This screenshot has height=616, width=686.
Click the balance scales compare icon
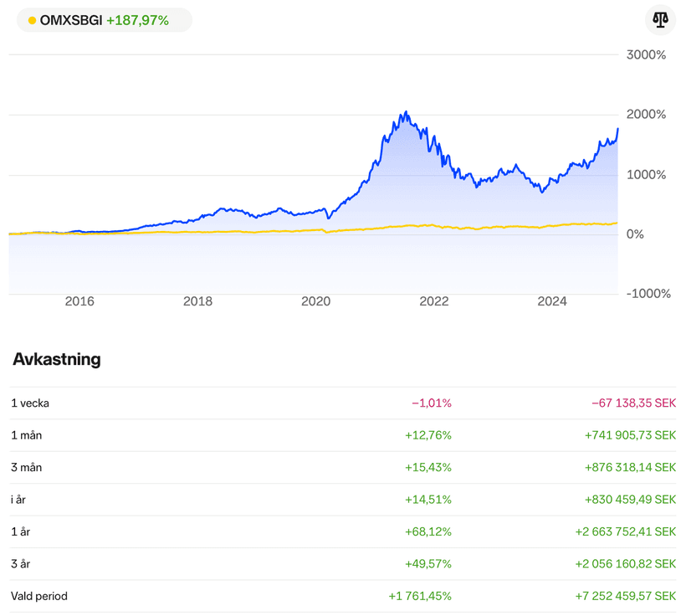click(x=660, y=20)
